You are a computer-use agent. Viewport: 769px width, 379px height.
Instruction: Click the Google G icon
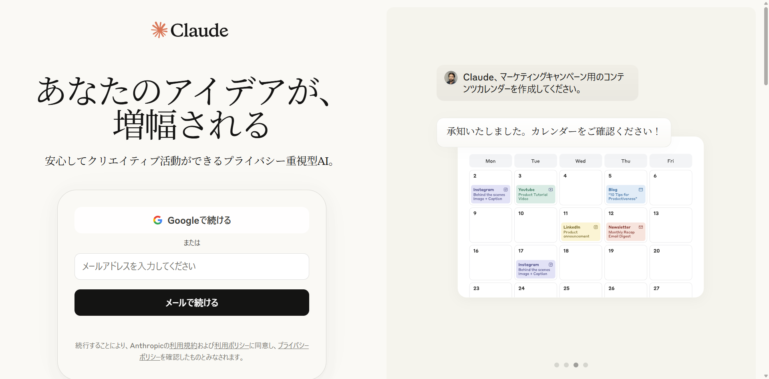(157, 220)
